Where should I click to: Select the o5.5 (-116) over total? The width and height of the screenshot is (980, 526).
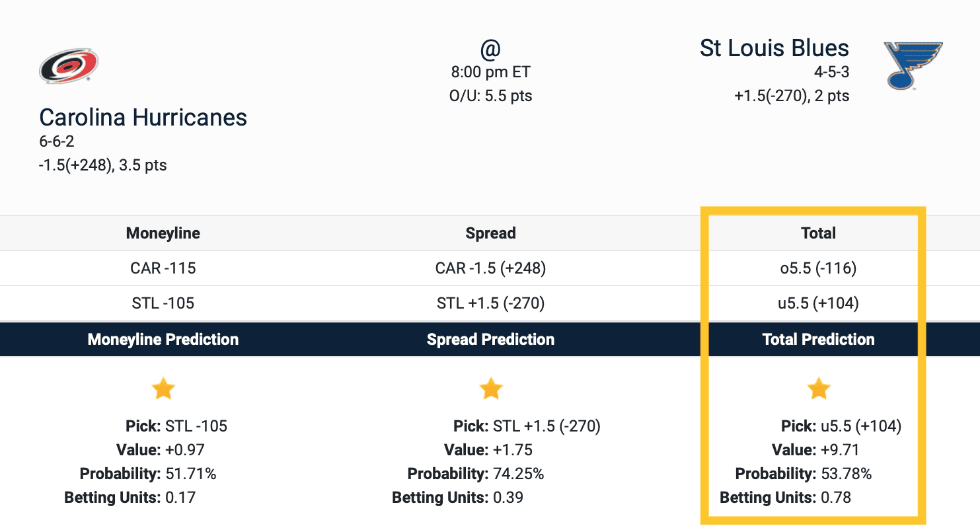click(x=818, y=268)
